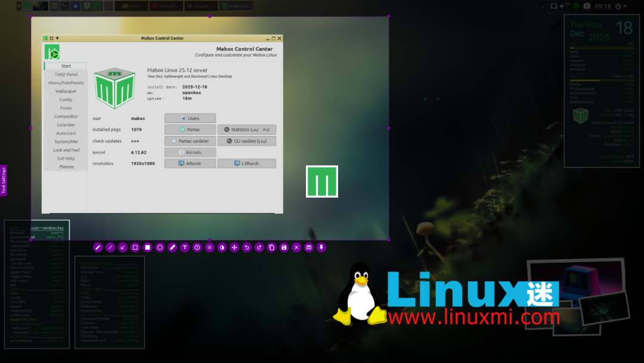Open the Conky configuration section

pos(65,100)
